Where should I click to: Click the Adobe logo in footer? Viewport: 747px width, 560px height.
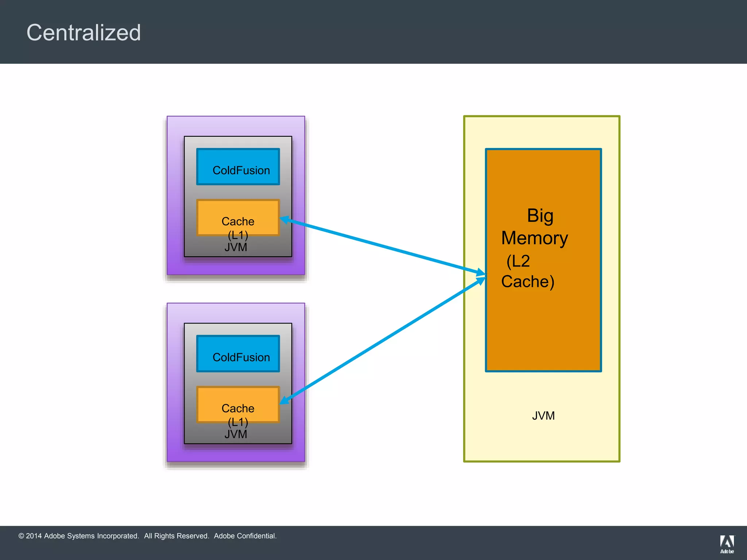pos(727,544)
